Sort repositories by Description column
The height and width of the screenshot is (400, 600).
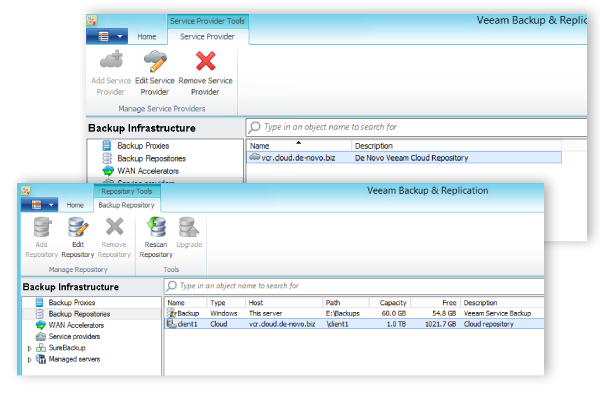click(502, 303)
